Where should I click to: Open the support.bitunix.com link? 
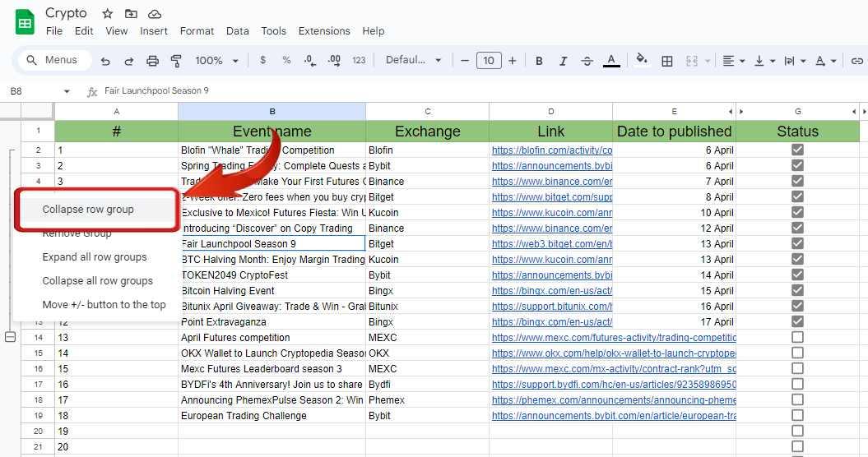(x=552, y=306)
